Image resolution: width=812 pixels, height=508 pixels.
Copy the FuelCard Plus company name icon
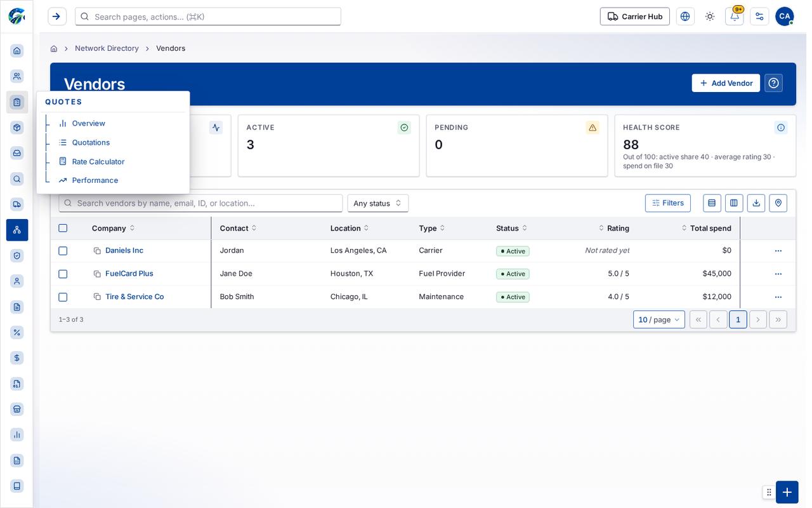[97, 274]
